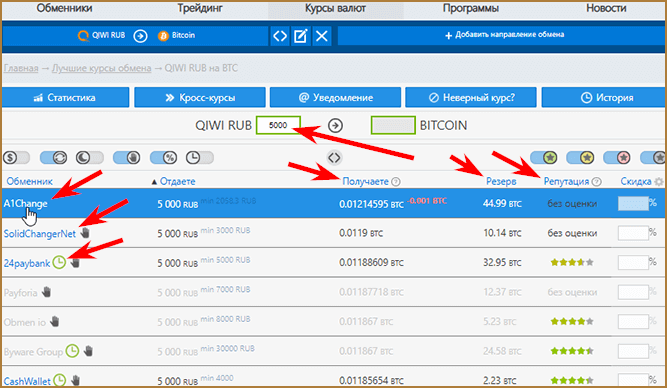Click the discount field in SolidChangerNet row
The image size is (667, 388).
click(633, 233)
